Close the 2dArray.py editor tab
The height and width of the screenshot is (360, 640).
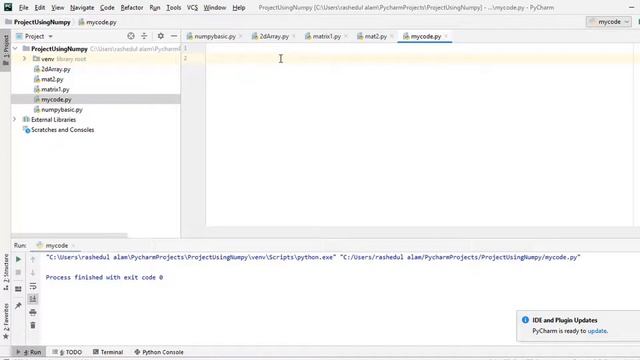pyautogui.click(x=293, y=36)
